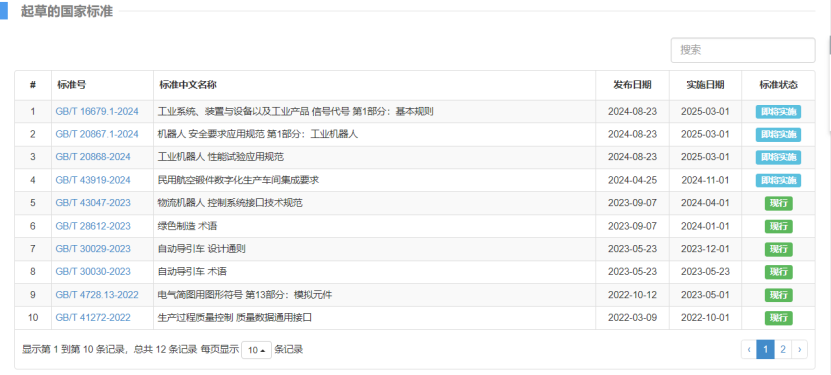Viewport: 831px width, 375px height.
Task: Select current page 1 button
Action: (x=766, y=350)
